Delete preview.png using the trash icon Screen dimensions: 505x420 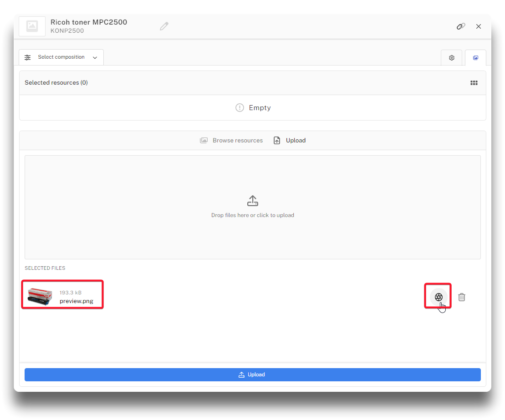pos(461,297)
